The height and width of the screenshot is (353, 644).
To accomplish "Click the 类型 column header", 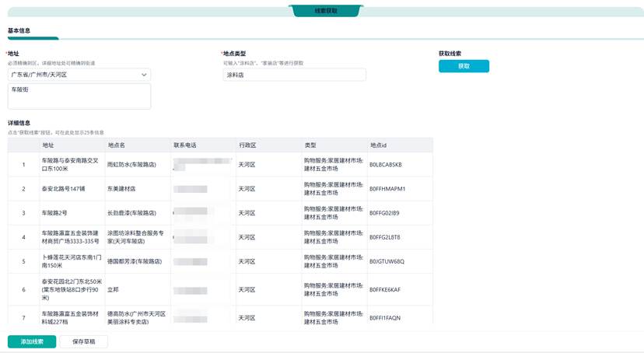I will [x=310, y=145].
